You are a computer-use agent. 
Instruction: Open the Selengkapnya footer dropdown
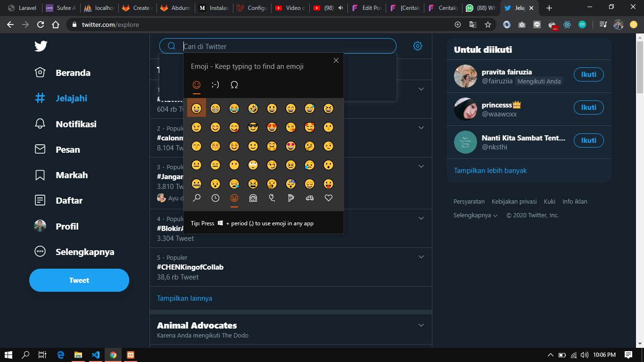coord(475,215)
